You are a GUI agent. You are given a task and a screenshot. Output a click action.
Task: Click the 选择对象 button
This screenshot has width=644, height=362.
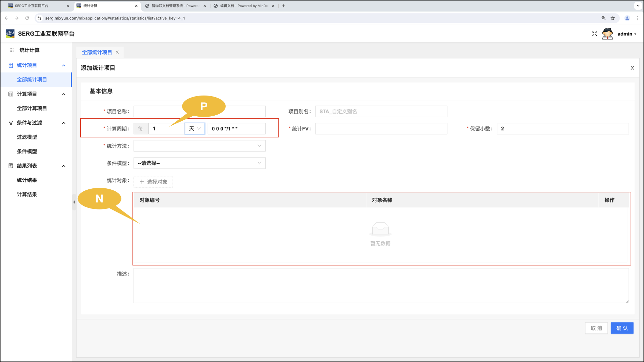point(153,182)
